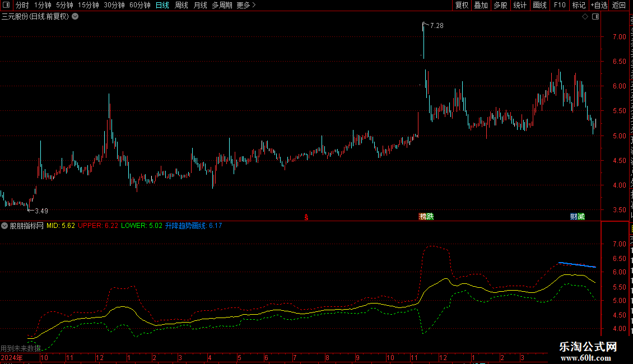Click the 2024年 date axis label
The image size is (633, 364).
(12, 357)
